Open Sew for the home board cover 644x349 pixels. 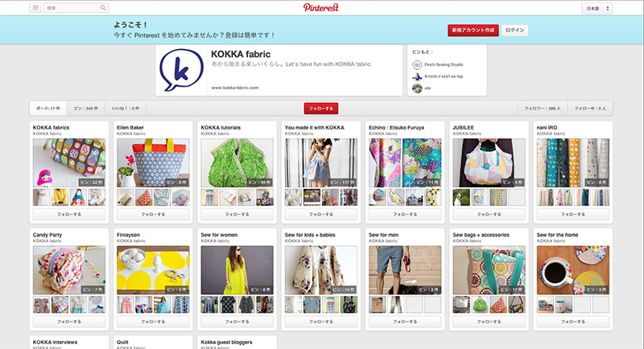(573, 270)
